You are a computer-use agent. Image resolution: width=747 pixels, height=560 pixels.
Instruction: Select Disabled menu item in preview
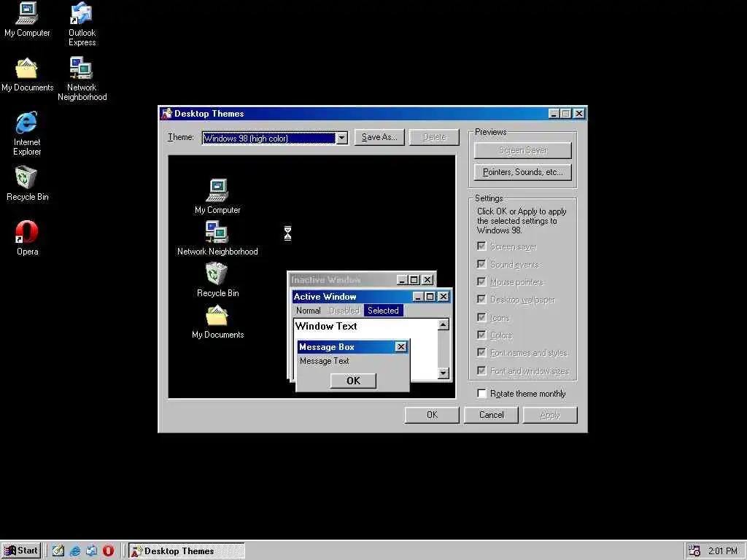point(344,311)
